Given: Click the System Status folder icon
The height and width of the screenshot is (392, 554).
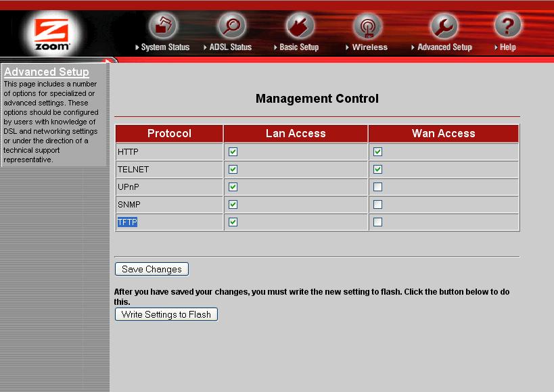Looking at the screenshot, I should click(x=163, y=26).
